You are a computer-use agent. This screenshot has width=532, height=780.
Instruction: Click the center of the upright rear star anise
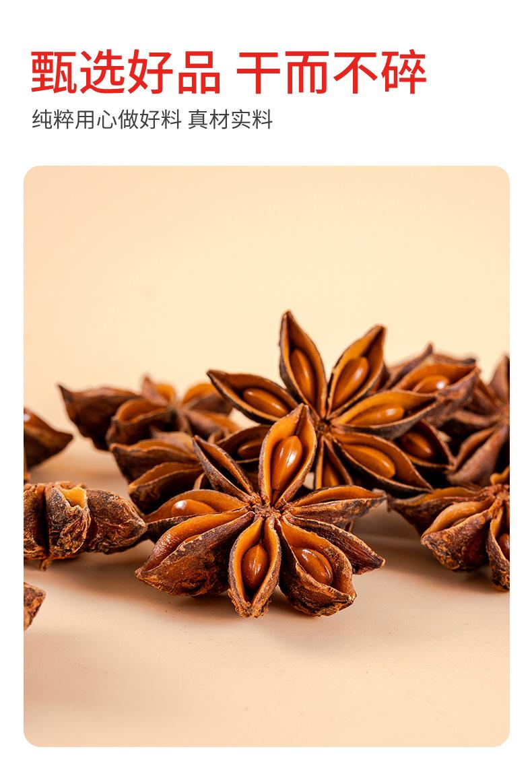click(326, 426)
